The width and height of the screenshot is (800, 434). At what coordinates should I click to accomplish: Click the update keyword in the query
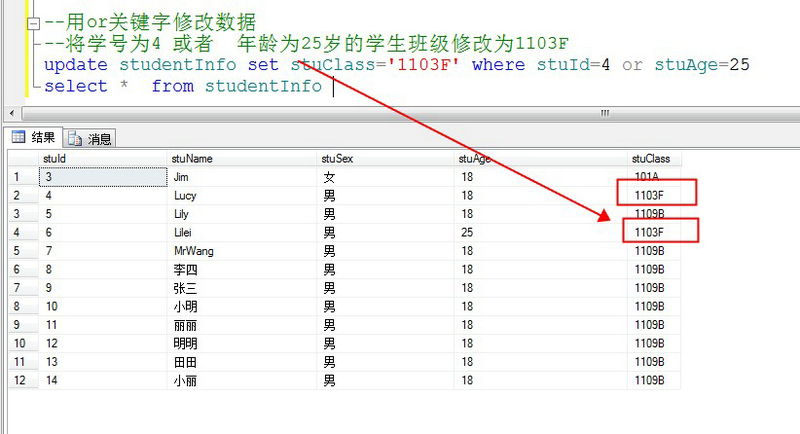coord(76,65)
